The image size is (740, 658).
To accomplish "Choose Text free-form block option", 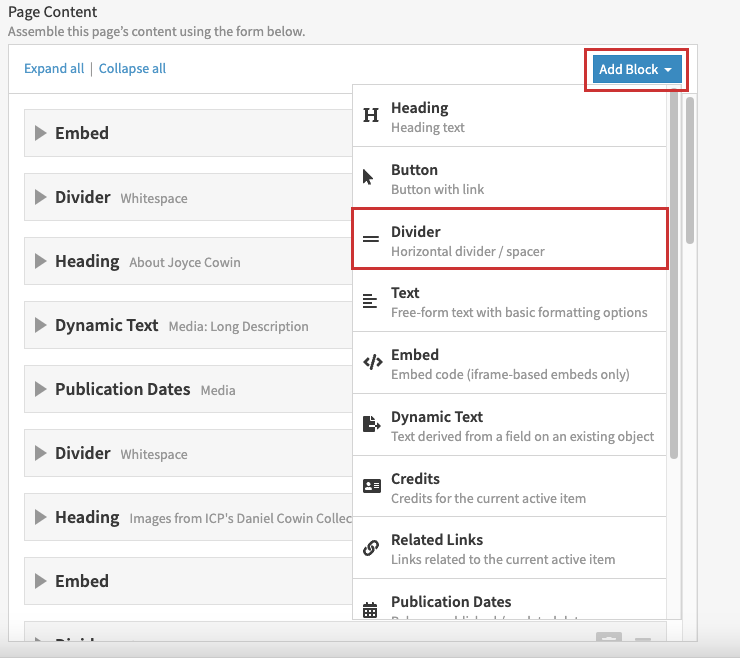I will coord(510,301).
